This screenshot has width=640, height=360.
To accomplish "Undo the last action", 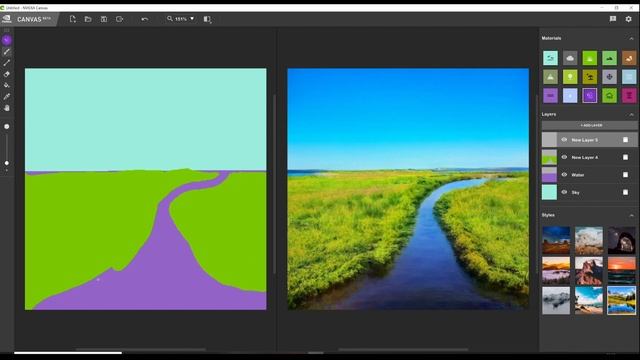I will pyautogui.click(x=144, y=19).
